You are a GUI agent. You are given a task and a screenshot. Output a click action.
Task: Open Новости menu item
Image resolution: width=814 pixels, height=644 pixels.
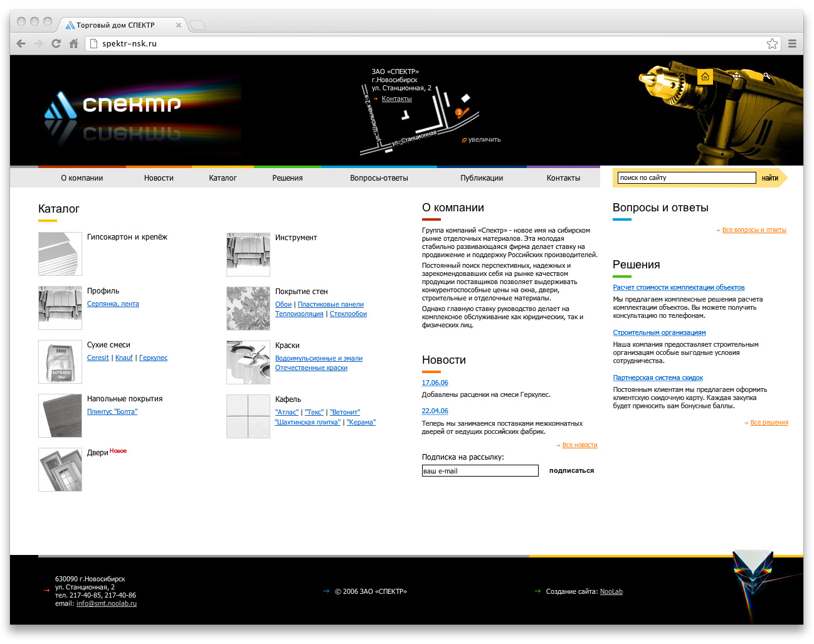(x=159, y=178)
